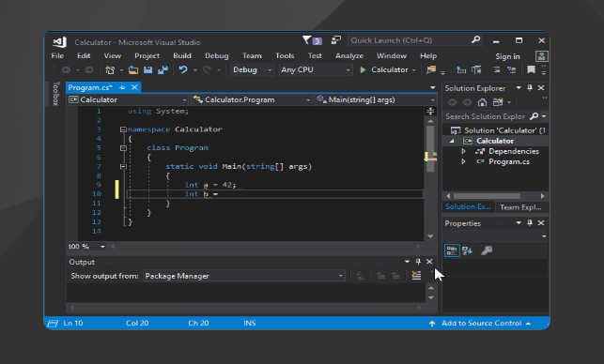The image size is (604, 364).
Task: Toggle Categorized view in Properties
Action: [x=452, y=250]
